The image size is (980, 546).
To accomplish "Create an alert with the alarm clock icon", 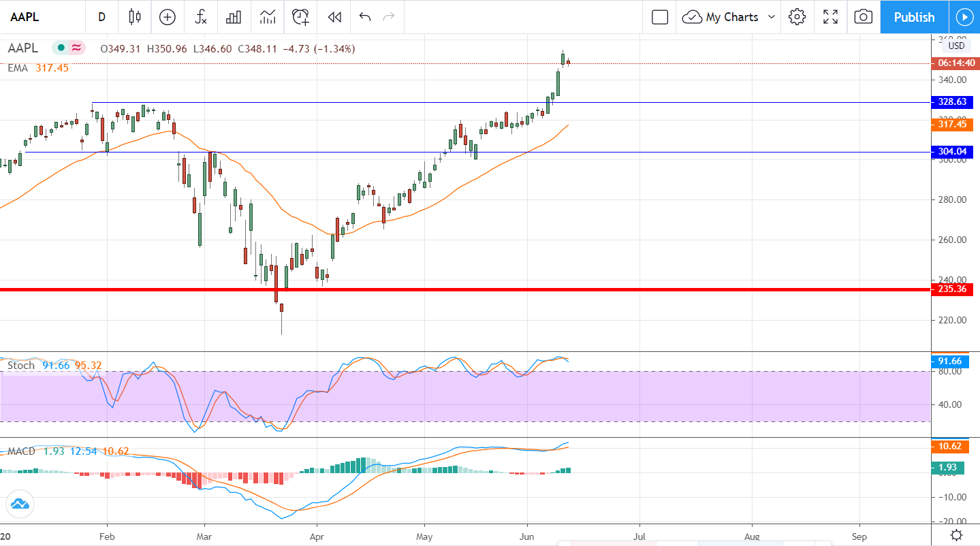I will click(301, 17).
